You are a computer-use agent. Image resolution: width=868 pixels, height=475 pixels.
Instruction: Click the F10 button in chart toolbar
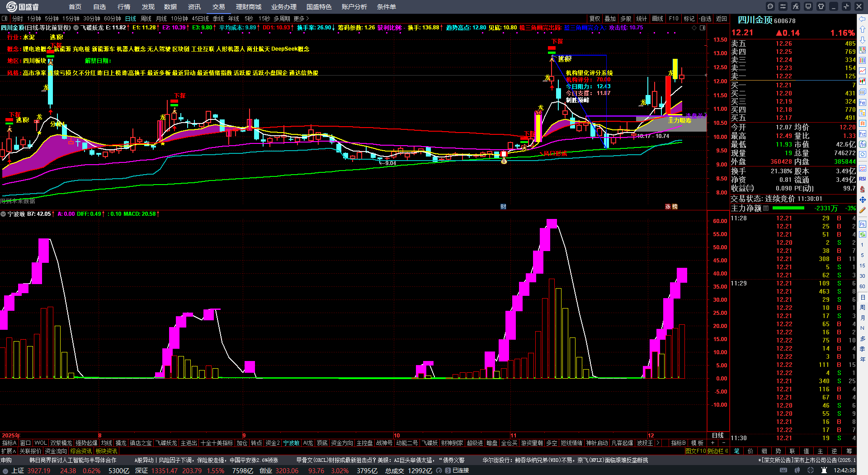pyautogui.click(x=674, y=19)
